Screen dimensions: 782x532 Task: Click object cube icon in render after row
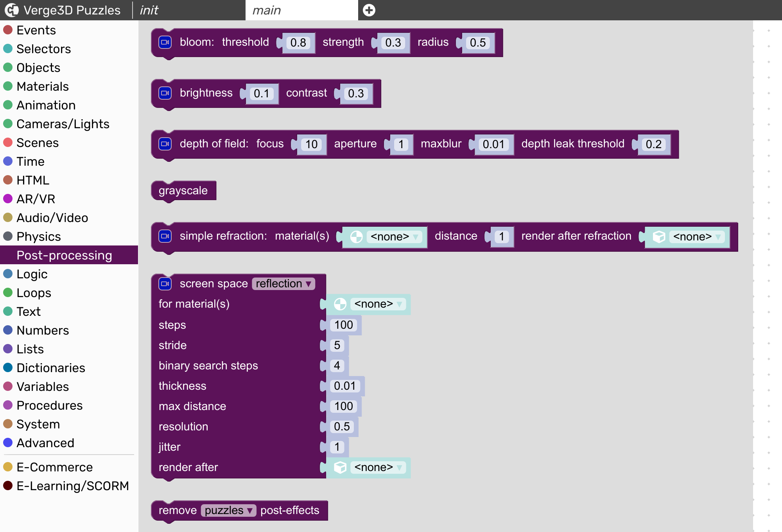coord(340,468)
